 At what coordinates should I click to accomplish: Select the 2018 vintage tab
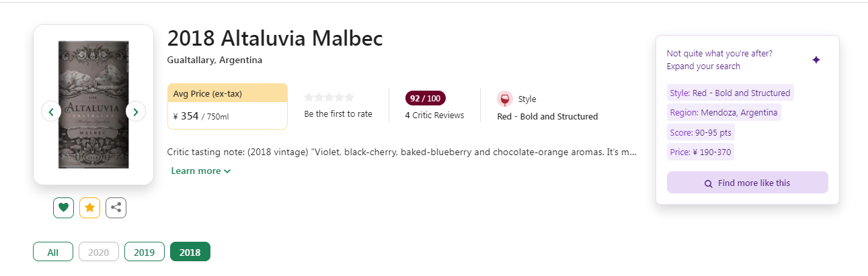pyautogui.click(x=190, y=252)
